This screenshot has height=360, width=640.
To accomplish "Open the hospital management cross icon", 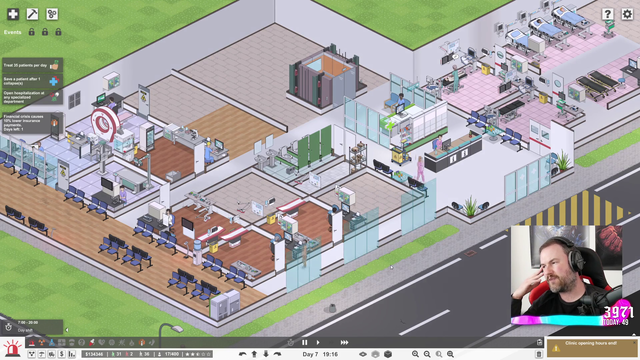I will (x=13, y=14).
